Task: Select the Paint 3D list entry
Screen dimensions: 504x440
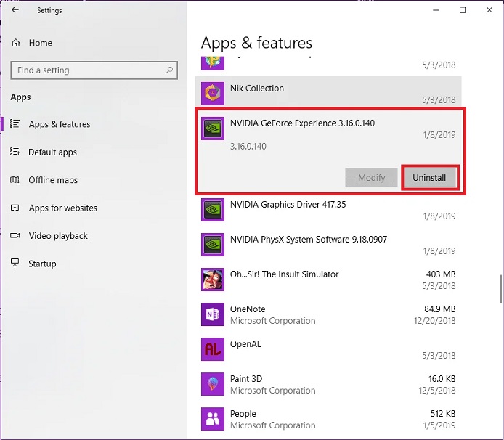Action: [328, 384]
